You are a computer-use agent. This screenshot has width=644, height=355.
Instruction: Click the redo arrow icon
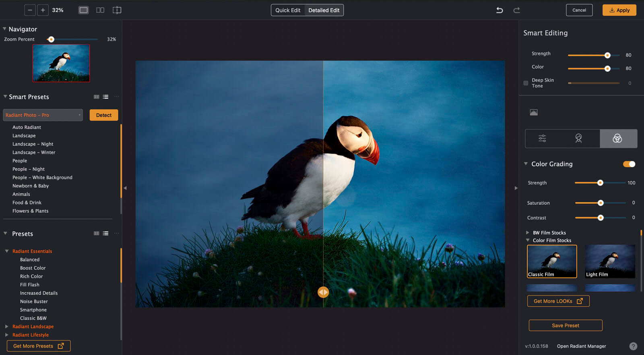[517, 10]
